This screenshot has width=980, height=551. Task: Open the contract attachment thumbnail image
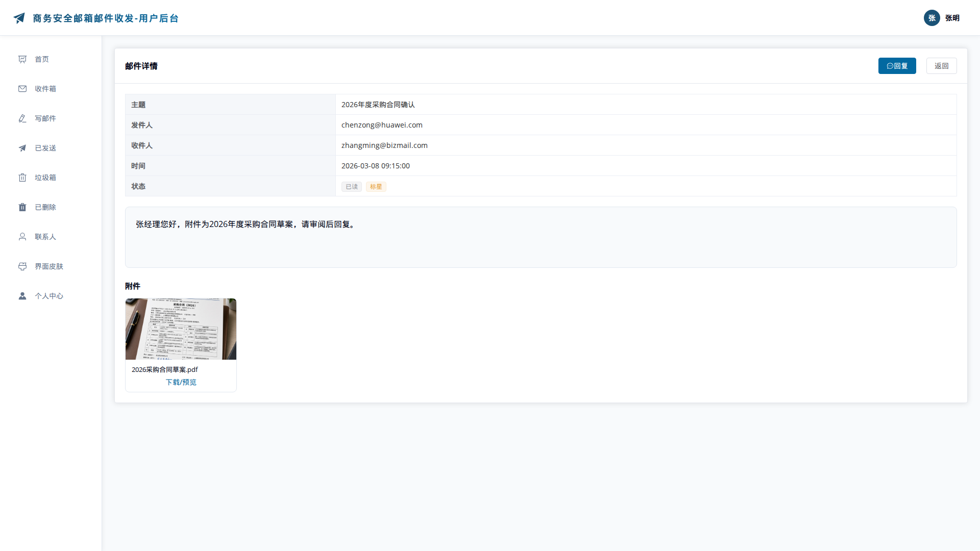pyautogui.click(x=181, y=329)
